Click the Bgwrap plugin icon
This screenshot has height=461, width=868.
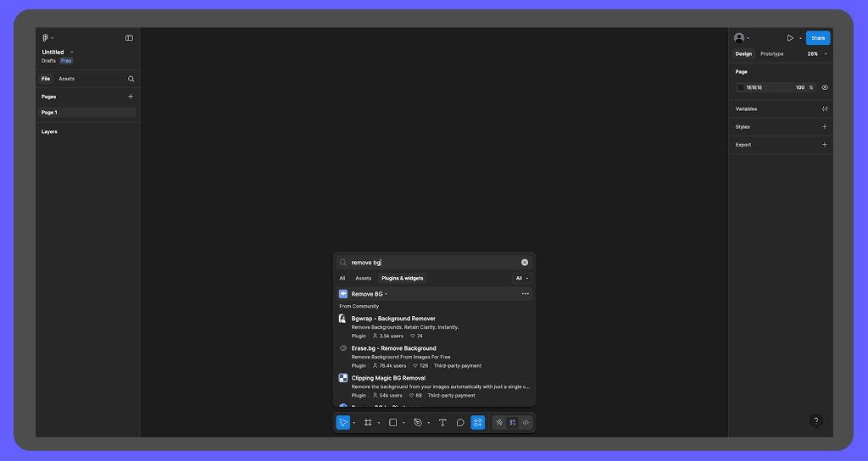342,319
